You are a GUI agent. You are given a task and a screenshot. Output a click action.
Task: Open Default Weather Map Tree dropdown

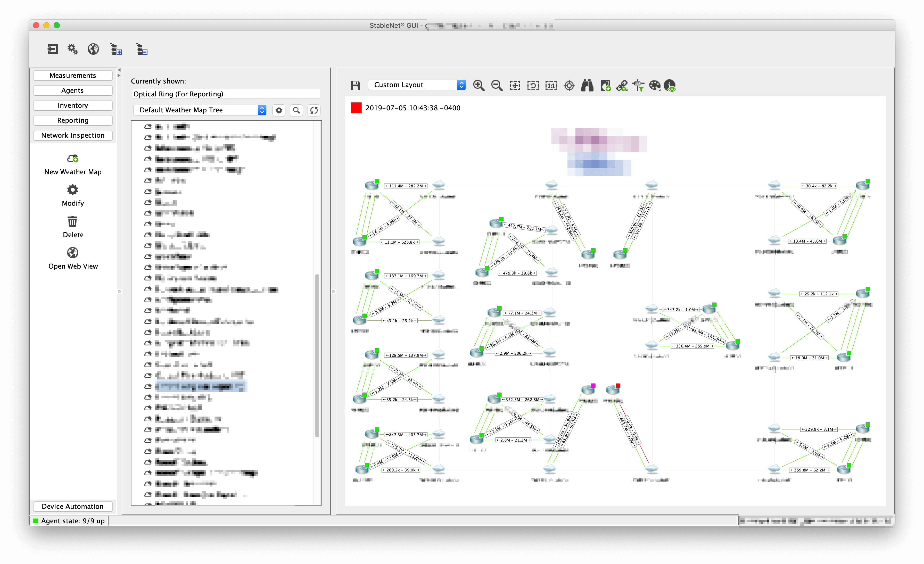pos(200,110)
